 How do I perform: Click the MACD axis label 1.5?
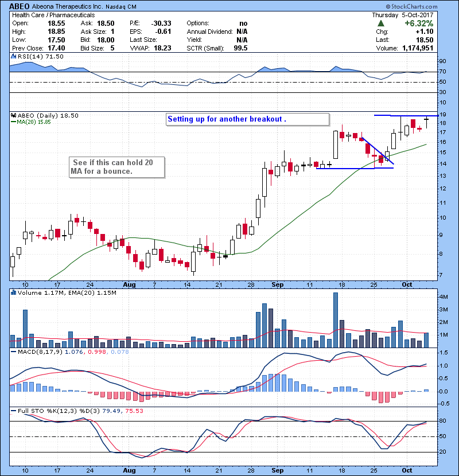tap(444, 353)
